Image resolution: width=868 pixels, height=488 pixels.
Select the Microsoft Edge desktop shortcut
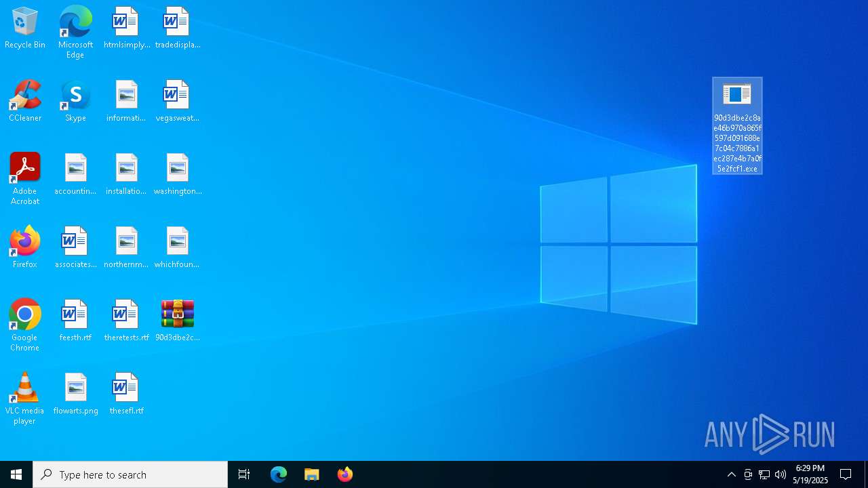tap(75, 33)
